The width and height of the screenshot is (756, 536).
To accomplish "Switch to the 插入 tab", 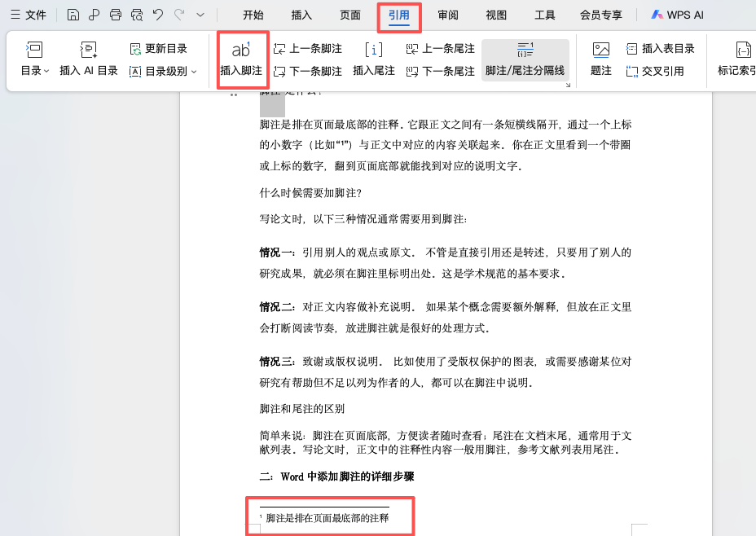I will coord(301,15).
